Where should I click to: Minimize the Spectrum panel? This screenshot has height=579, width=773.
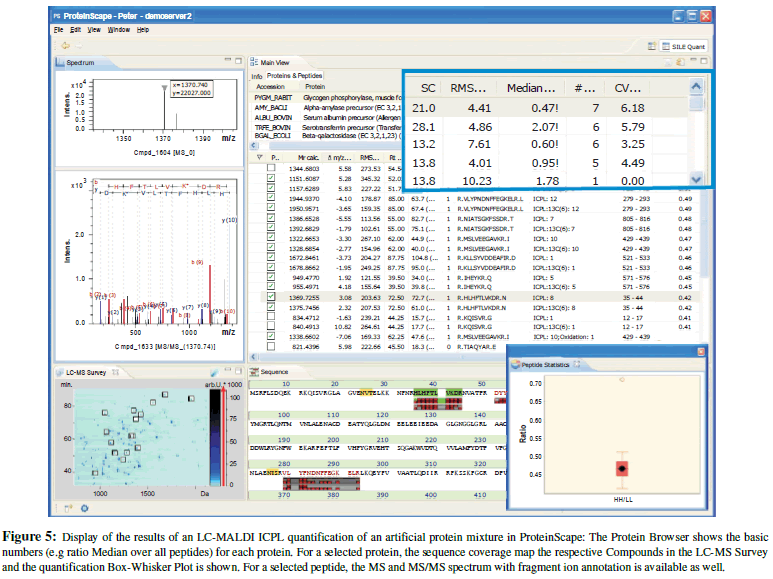227,62
